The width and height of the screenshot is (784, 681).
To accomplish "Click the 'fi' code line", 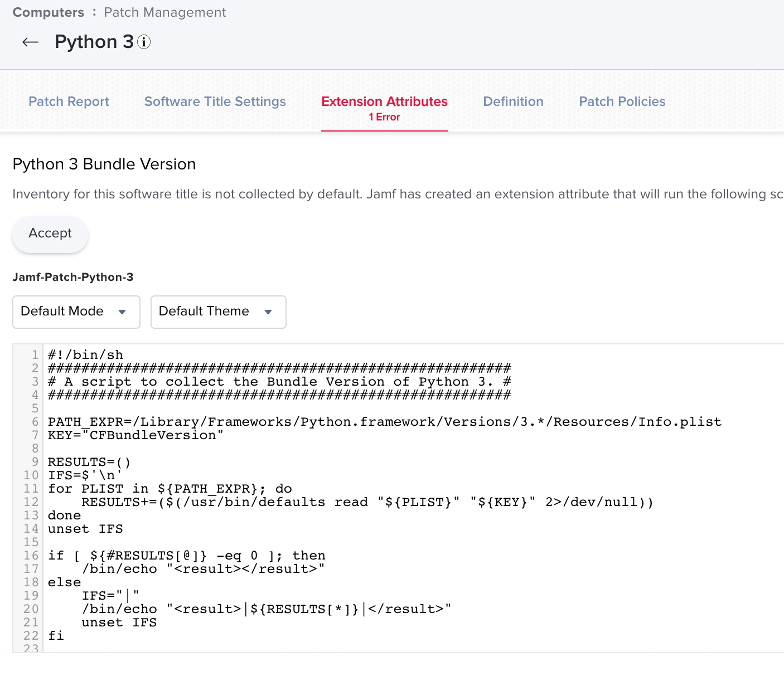I will click(x=56, y=636).
